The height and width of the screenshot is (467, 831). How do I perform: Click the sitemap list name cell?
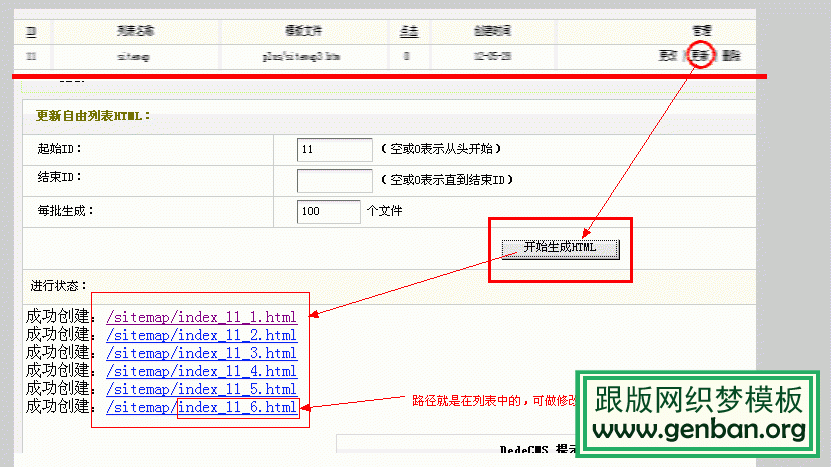coord(132,57)
